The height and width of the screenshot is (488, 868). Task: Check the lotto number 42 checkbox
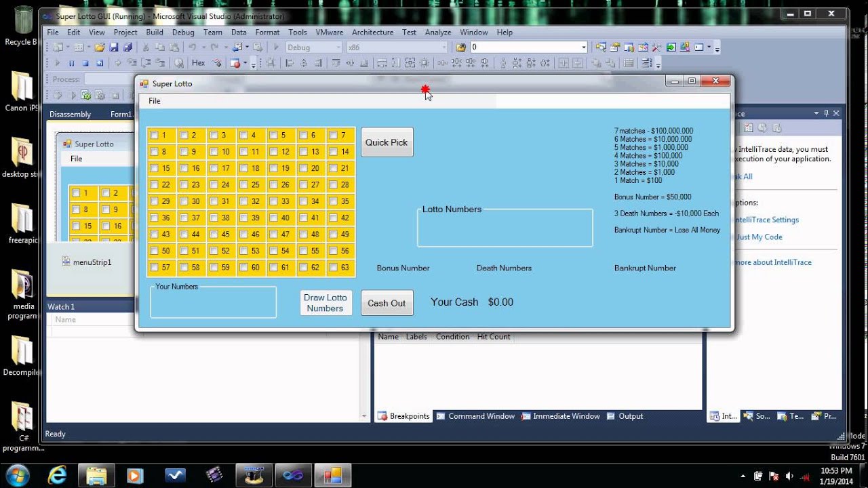tap(333, 218)
